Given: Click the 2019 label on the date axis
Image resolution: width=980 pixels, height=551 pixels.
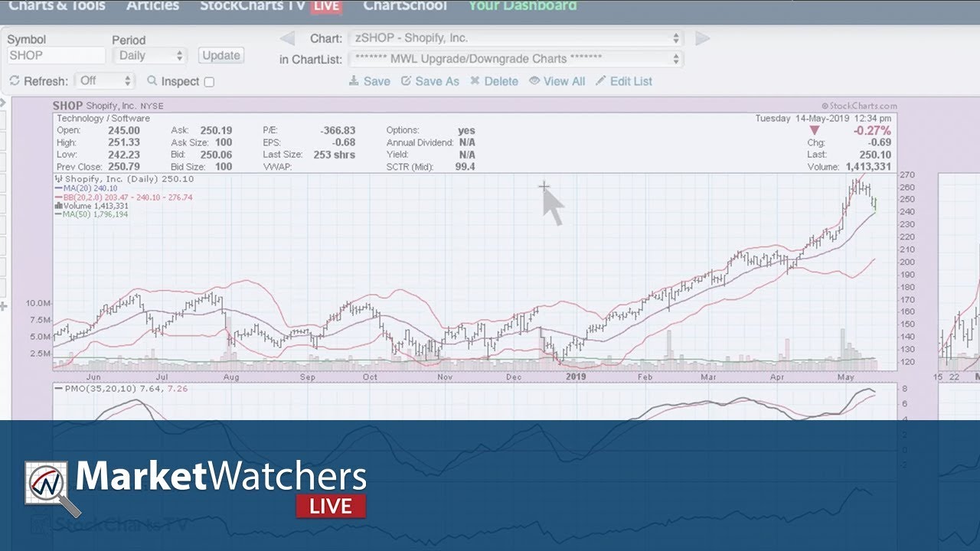Looking at the screenshot, I should [x=575, y=377].
